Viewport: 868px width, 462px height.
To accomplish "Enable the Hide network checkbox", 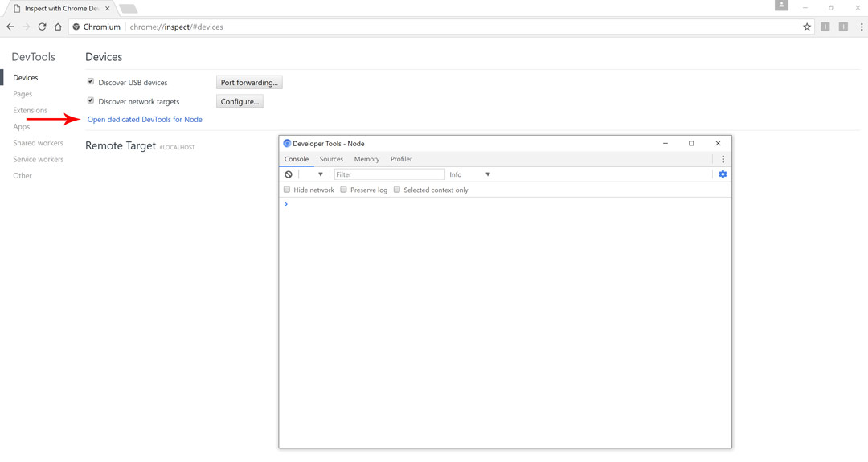I will [x=287, y=190].
